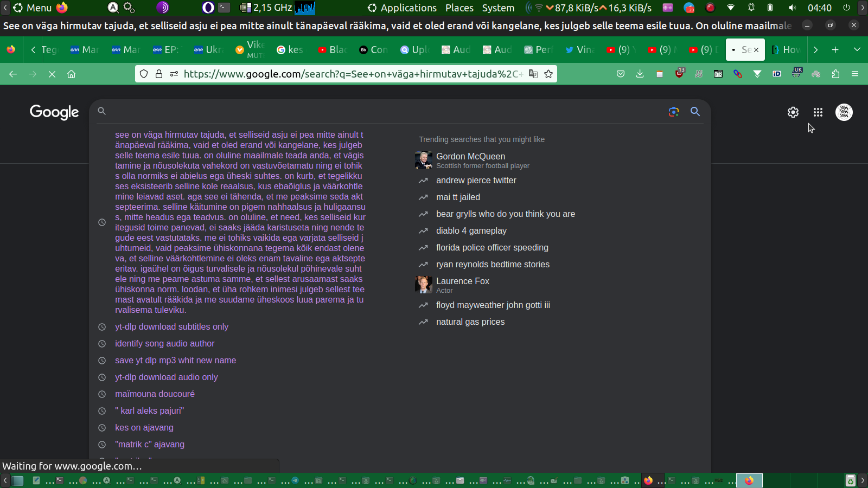Open the 'System' panel menu
The image size is (868, 488).
tap(498, 8)
